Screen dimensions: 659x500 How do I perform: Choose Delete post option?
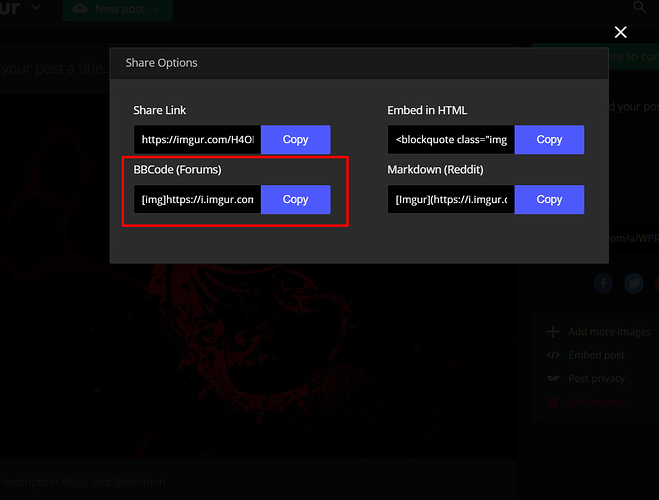point(596,402)
